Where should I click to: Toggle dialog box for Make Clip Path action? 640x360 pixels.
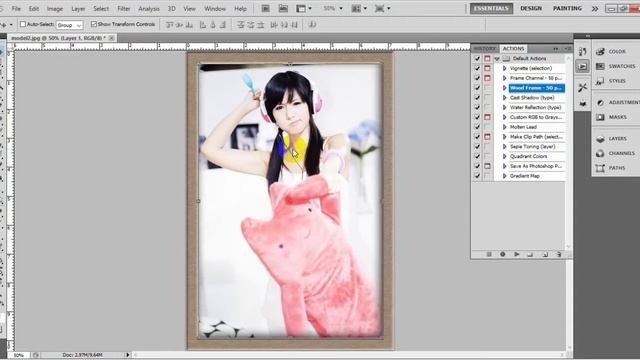(487, 137)
